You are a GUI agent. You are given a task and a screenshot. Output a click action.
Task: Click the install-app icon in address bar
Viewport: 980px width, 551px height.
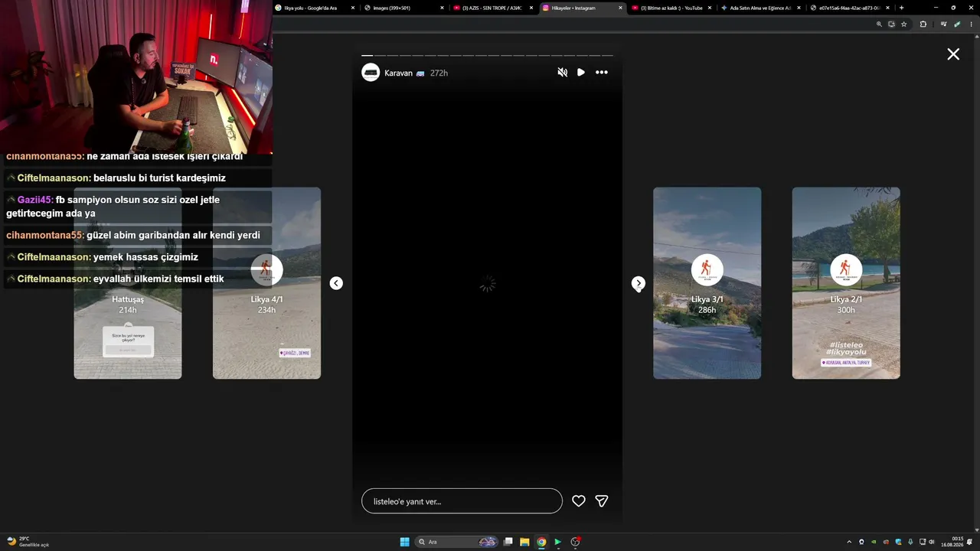891,24
